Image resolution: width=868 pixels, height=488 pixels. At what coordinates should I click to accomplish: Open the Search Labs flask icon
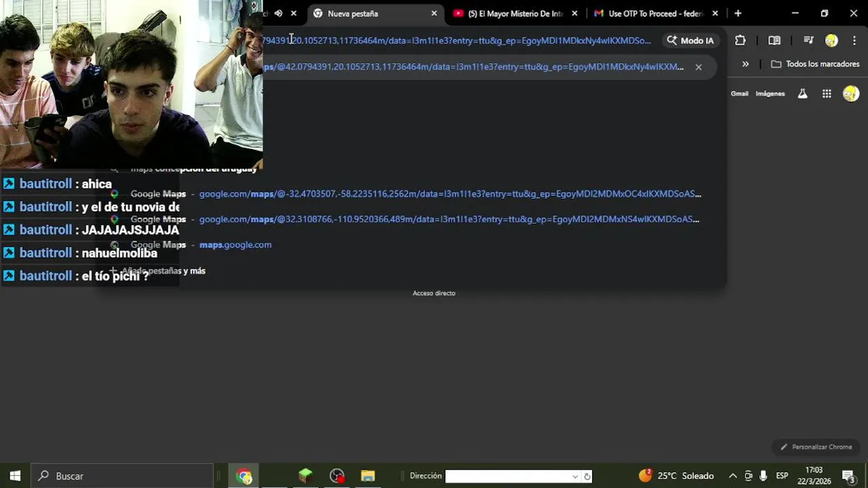tap(803, 94)
